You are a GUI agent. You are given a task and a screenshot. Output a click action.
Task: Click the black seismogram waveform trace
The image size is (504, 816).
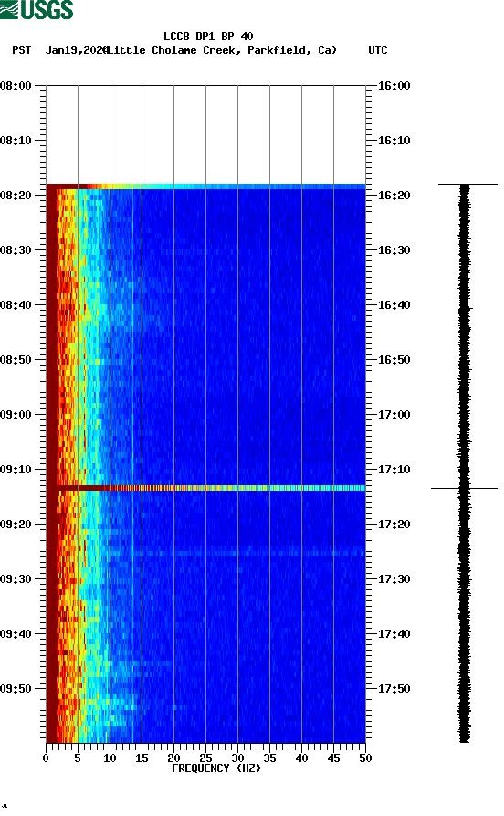coord(465,463)
